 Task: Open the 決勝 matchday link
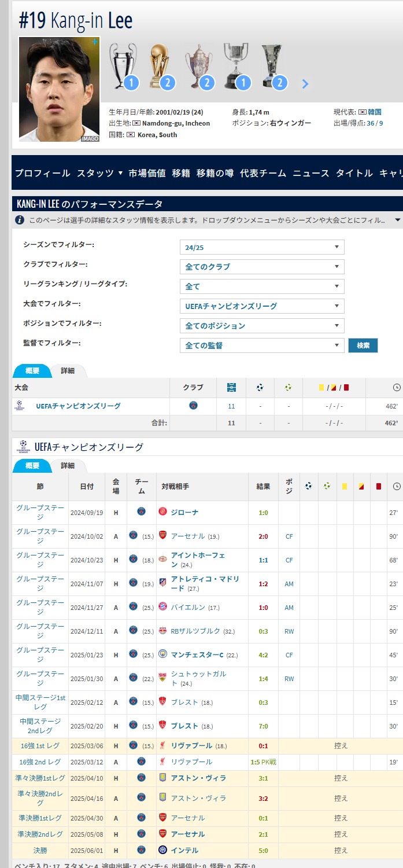pos(40,850)
